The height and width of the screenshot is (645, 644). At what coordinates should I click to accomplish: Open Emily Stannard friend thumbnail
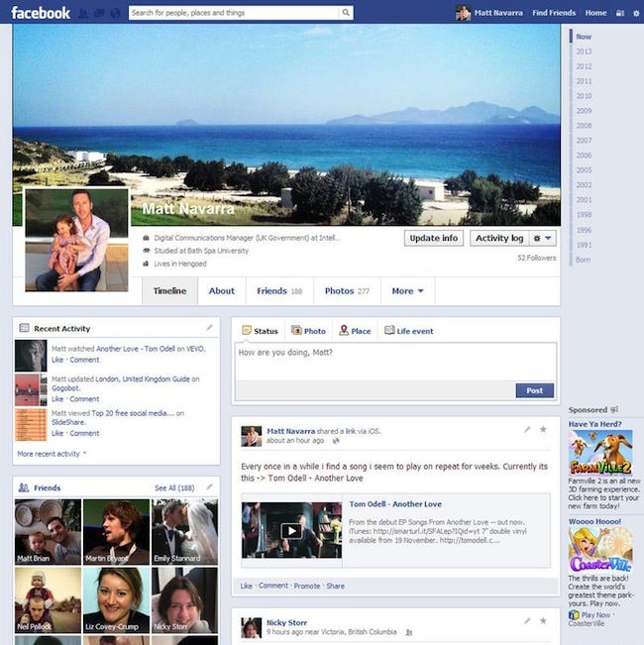pyautogui.click(x=184, y=531)
